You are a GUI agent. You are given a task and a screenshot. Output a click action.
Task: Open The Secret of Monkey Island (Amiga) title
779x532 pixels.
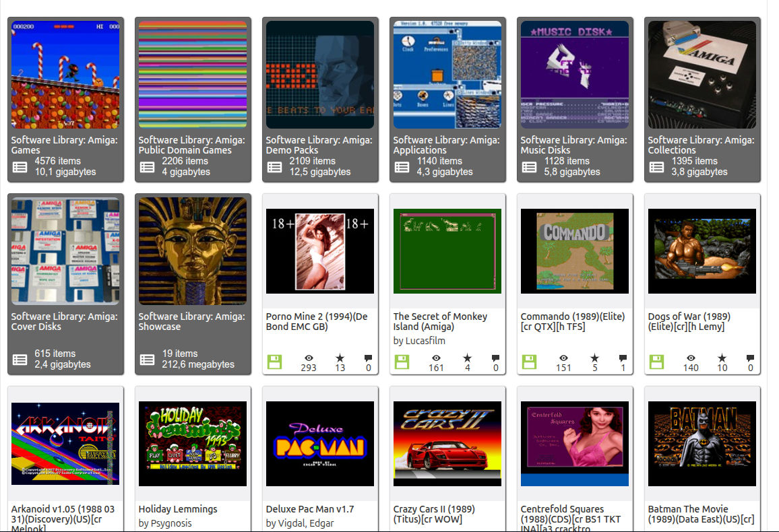coord(440,321)
